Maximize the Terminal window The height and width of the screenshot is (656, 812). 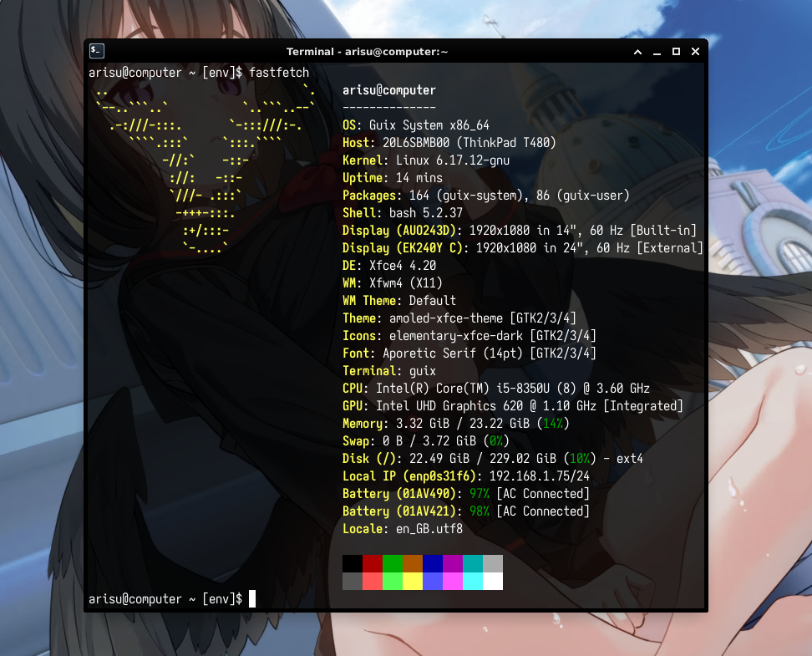[x=676, y=51]
